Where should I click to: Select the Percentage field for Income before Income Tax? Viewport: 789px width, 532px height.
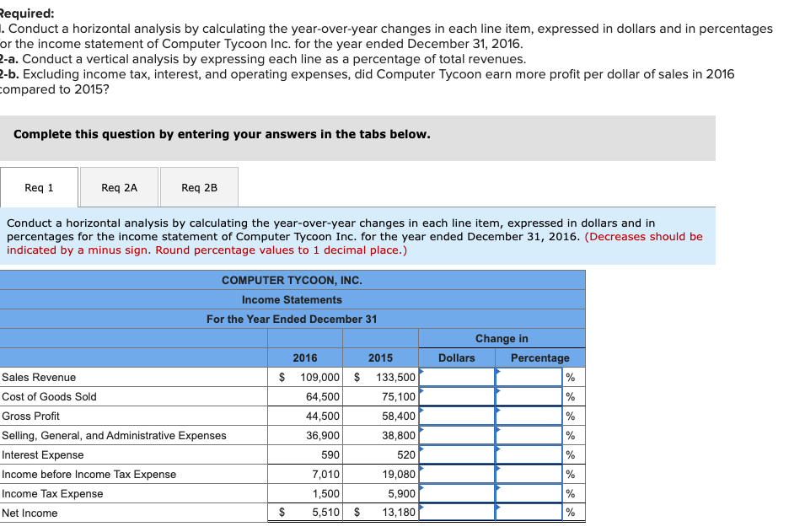pyautogui.click(x=529, y=474)
